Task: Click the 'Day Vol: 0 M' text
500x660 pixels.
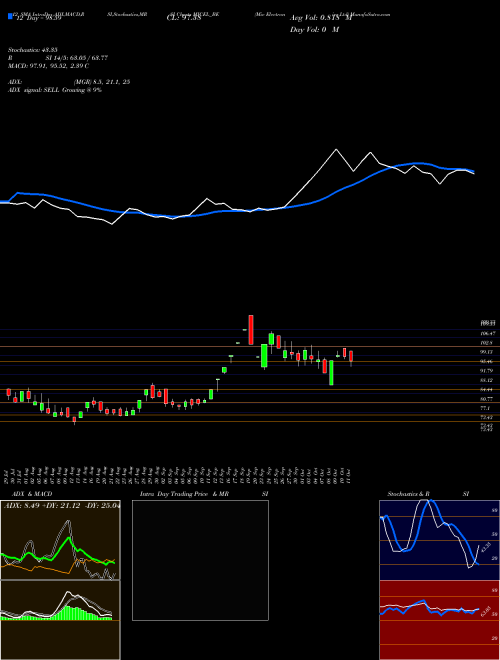Action: click(x=314, y=29)
